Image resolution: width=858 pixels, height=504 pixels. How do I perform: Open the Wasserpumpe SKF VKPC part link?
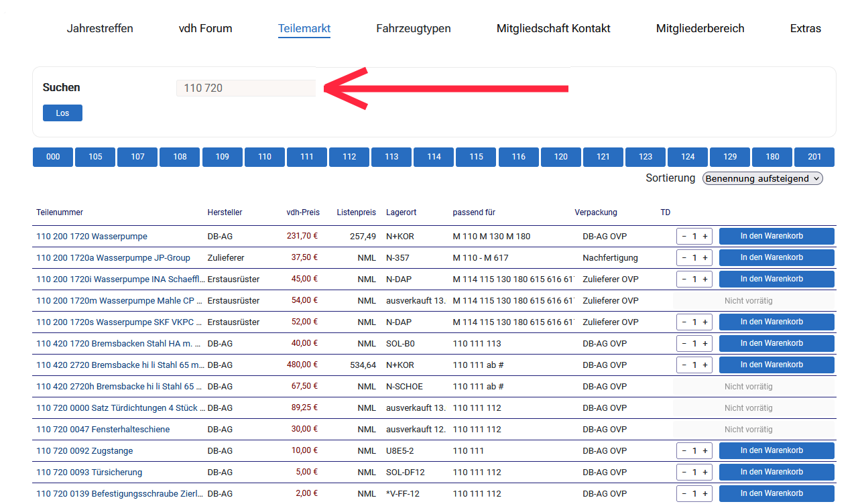(x=119, y=322)
